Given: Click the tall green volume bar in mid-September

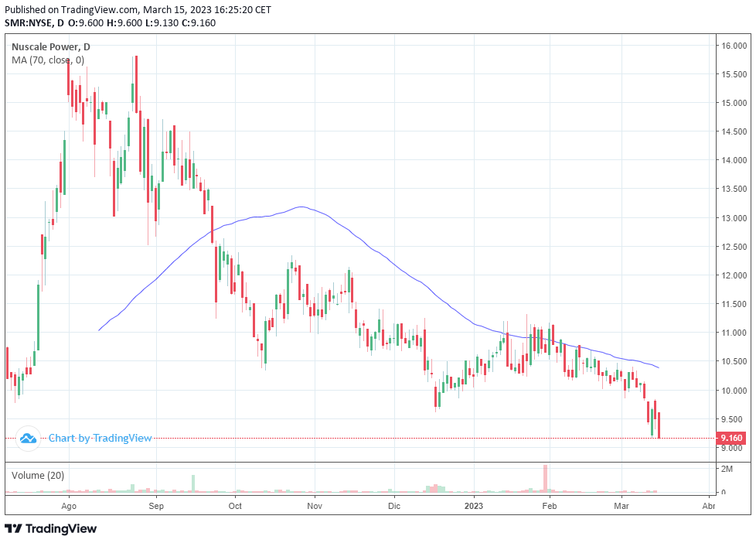Looking at the screenshot, I should coord(193,483).
